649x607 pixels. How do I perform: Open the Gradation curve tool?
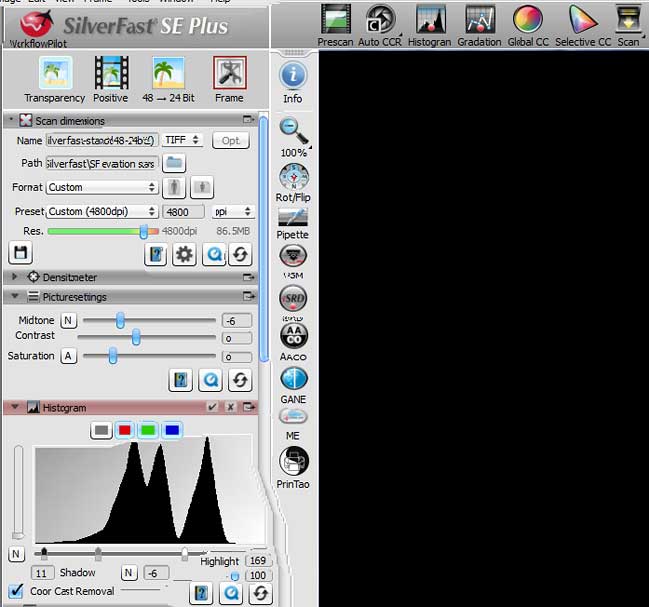pos(479,19)
